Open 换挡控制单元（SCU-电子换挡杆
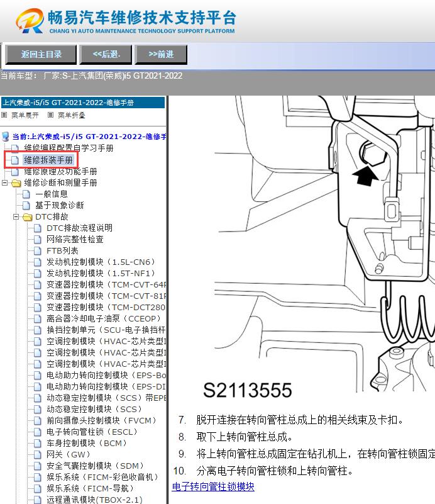Screen dimensions: 435x504 106,330
